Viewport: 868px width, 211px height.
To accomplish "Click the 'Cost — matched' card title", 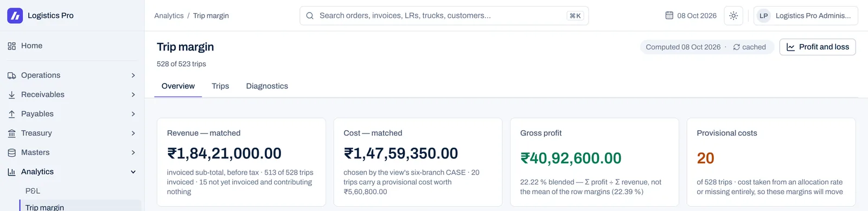I will point(373,133).
